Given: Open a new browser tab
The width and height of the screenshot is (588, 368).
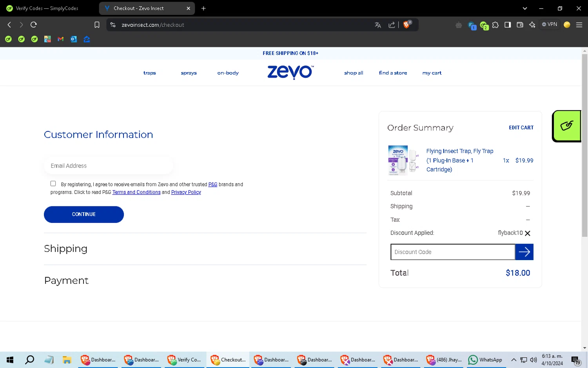Looking at the screenshot, I should tap(203, 8).
